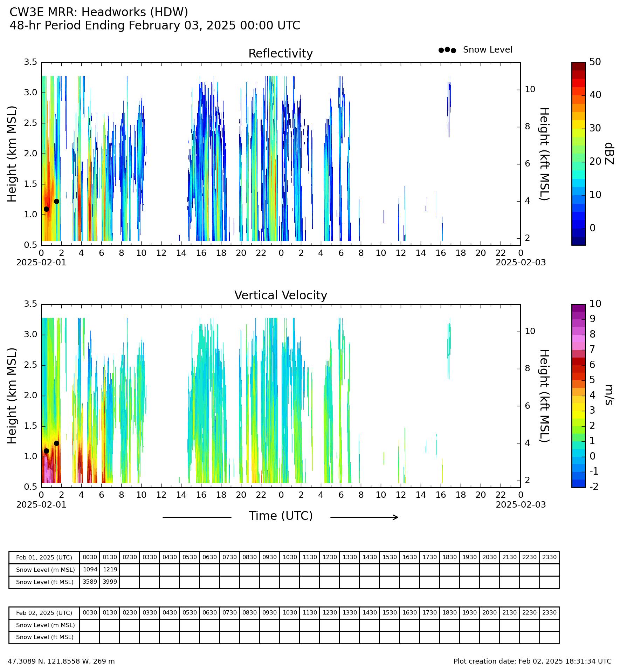The image size is (620, 672).
Task: Click 'Height (km MSL)' label of Reflectivity plot
Action: (12, 154)
